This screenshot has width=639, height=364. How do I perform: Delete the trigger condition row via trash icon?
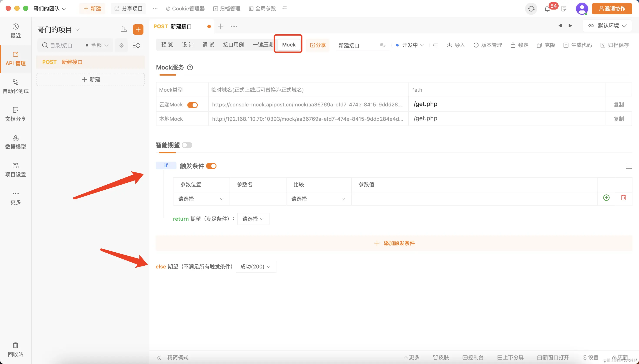(624, 198)
